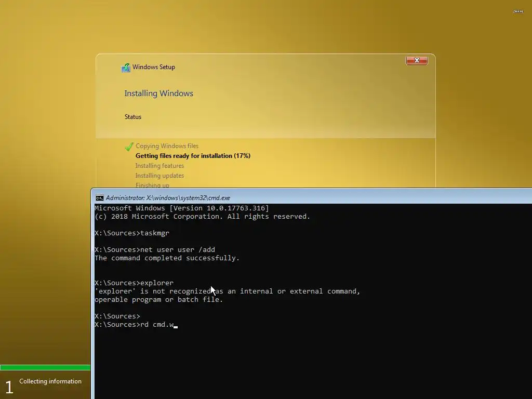This screenshot has height=399, width=532.
Task: Click the 'Windows Setup' title text
Action: 154,67
